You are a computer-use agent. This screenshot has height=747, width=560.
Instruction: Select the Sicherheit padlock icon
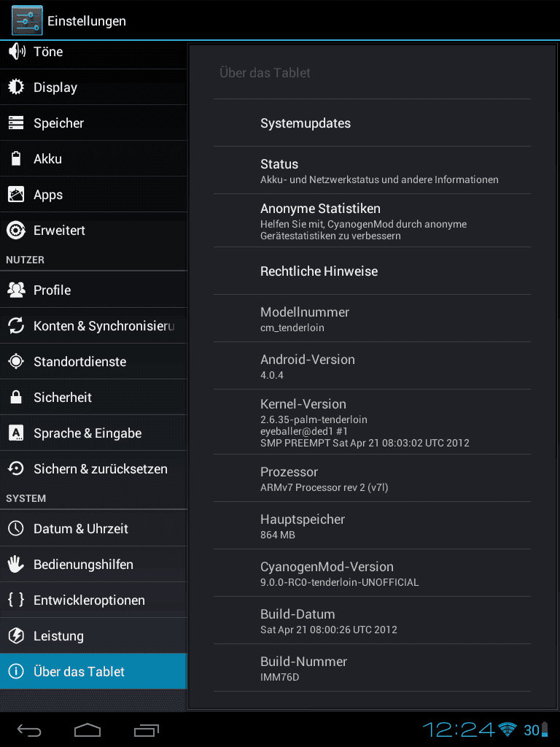16,397
